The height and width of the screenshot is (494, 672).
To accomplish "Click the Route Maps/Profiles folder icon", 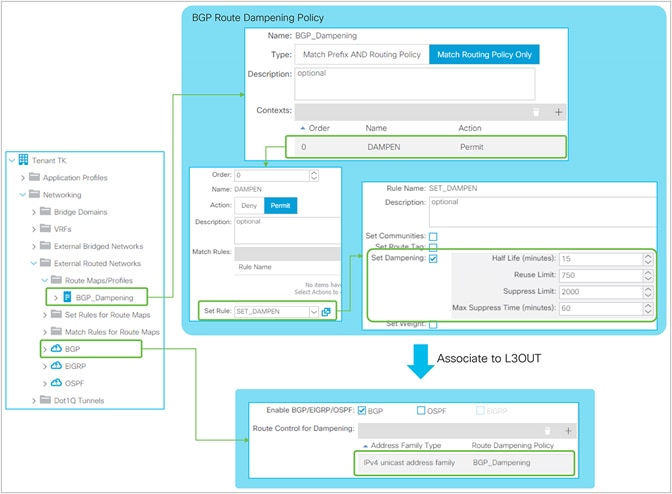I will 57,280.
